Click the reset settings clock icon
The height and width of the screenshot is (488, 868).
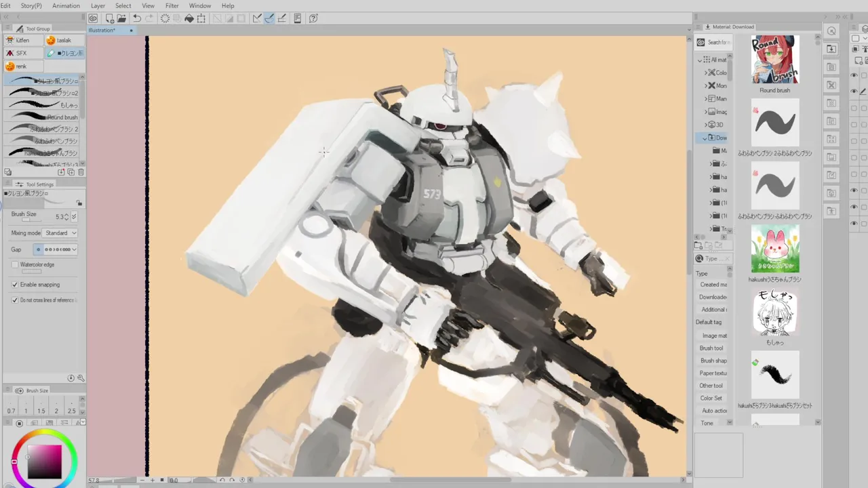tap(71, 378)
